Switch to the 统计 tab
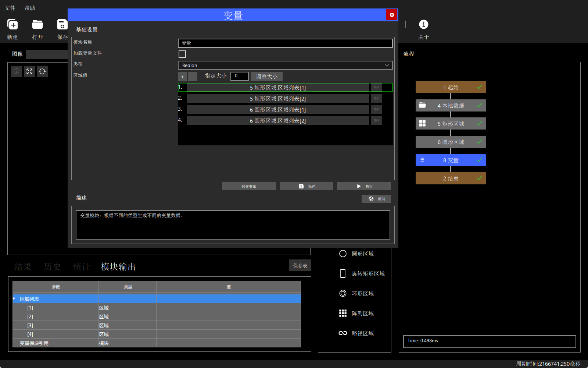The height and width of the screenshot is (368, 588). point(82,266)
